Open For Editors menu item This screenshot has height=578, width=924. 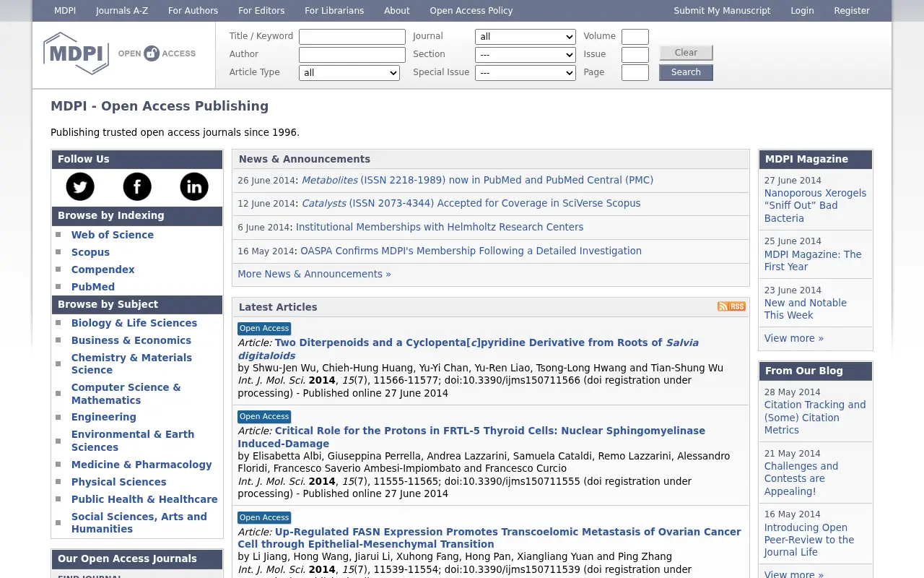tap(261, 11)
